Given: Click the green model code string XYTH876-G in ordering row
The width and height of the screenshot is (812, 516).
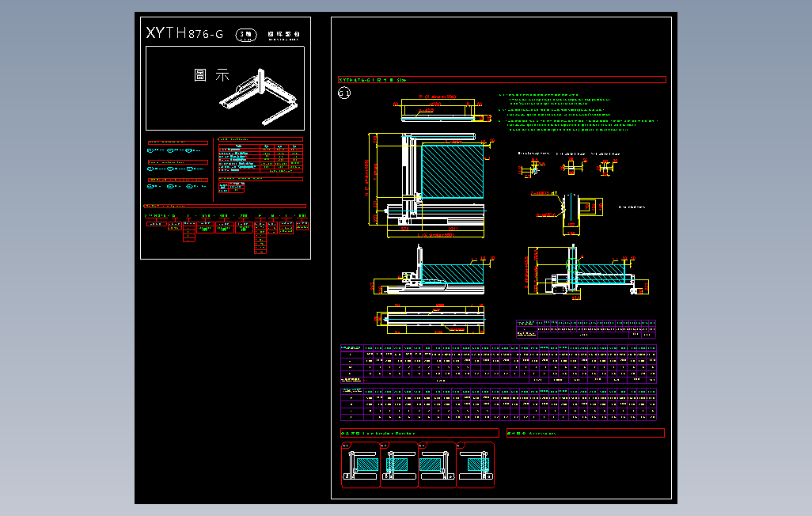Looking at the screenshot, I should (160, 215).
